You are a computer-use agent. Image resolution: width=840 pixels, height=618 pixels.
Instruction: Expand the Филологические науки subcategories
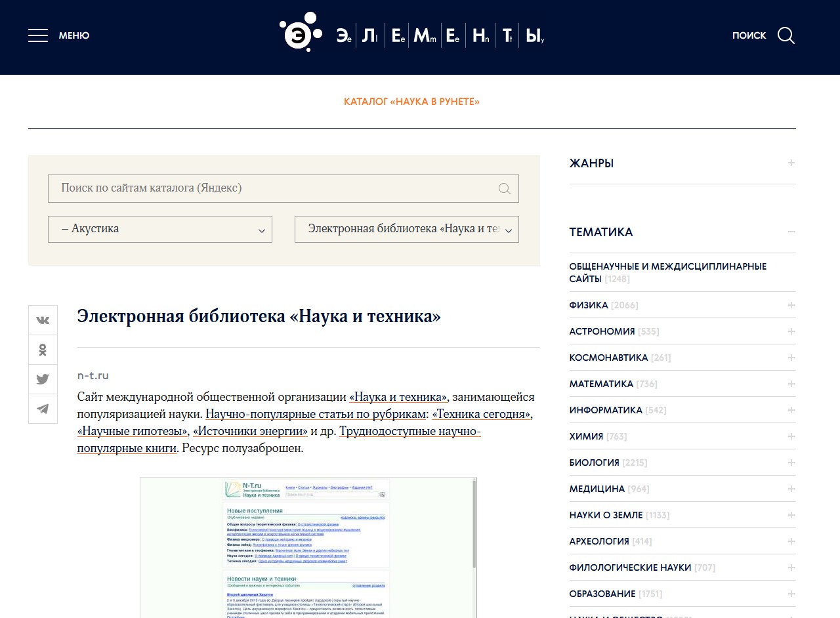[x=791, y=567]
